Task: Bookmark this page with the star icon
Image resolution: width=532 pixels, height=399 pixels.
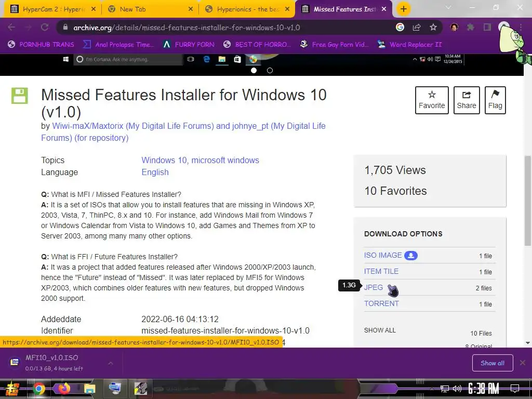Action: click(433, 27)
